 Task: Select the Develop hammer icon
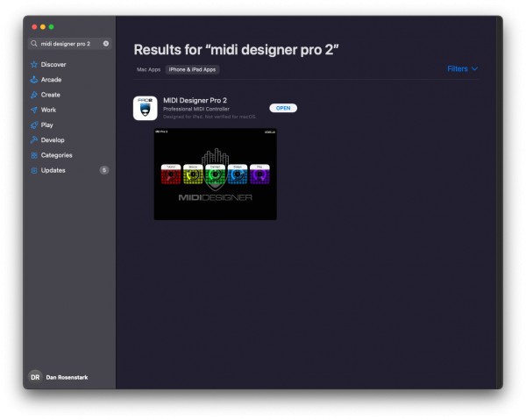pyautogui.click(x=34, y=140)
